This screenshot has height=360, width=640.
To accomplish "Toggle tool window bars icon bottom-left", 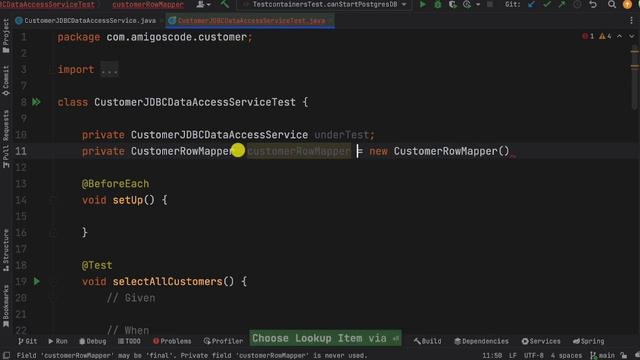I will point(7,356).
